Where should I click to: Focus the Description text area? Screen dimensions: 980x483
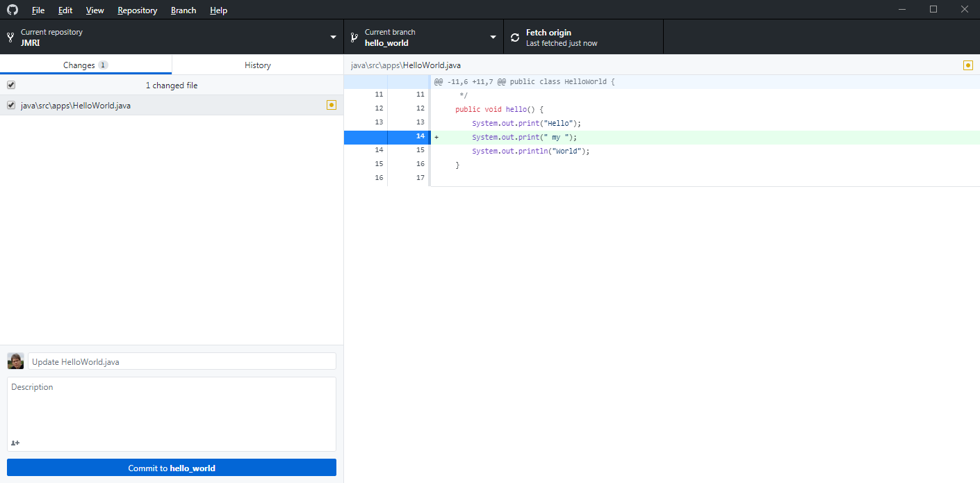coord(171,410)
